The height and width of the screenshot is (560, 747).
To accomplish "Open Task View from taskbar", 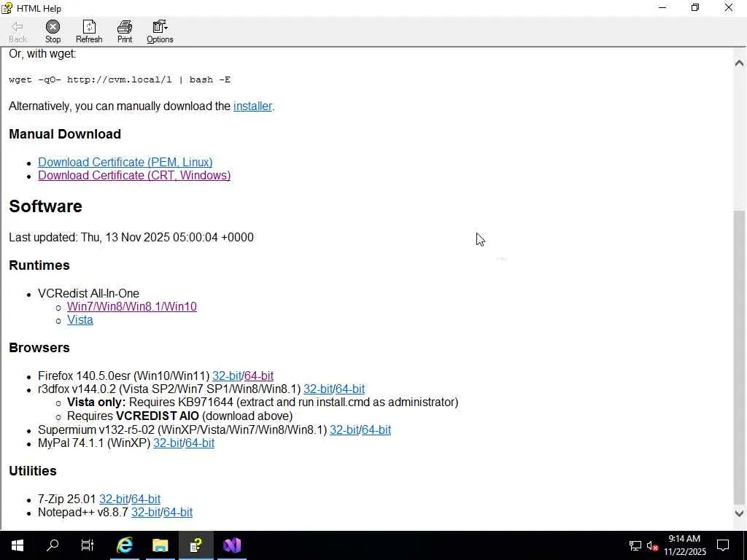I will (88, 545).
